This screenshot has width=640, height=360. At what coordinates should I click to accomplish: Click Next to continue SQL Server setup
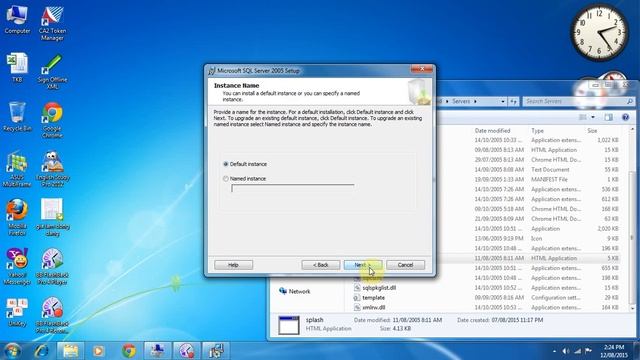click(363, 265)
